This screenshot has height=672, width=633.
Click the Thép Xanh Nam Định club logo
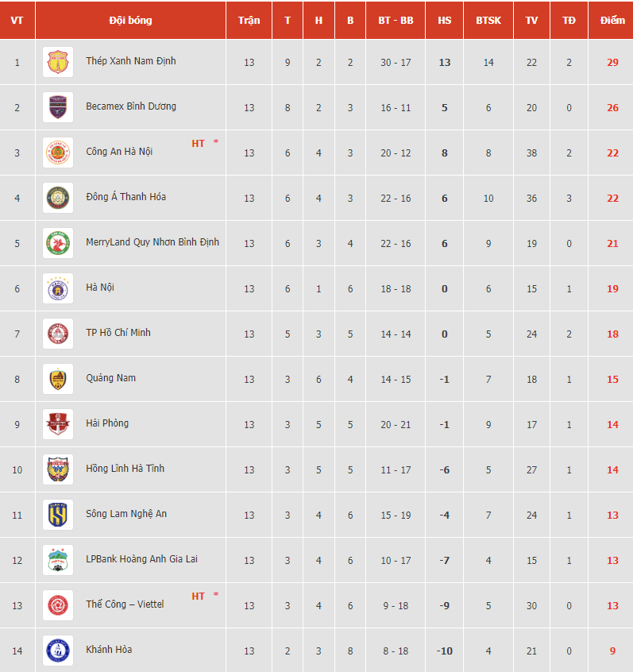point(58,62)
